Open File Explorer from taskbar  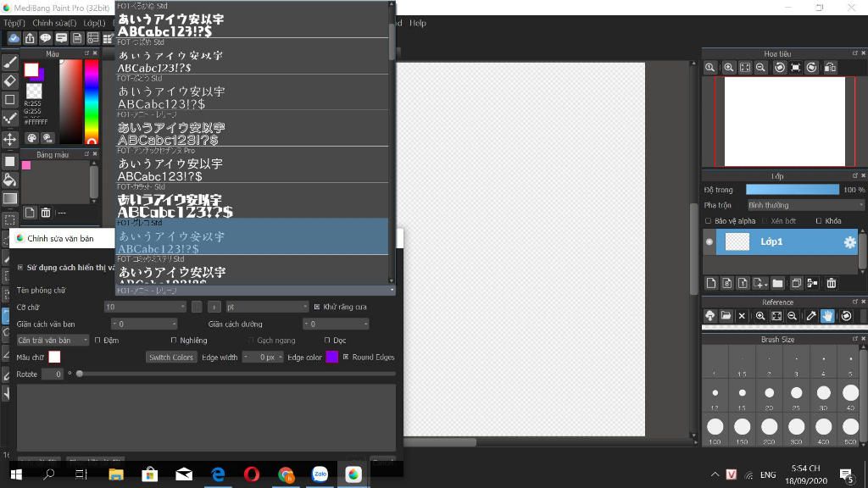115,474
